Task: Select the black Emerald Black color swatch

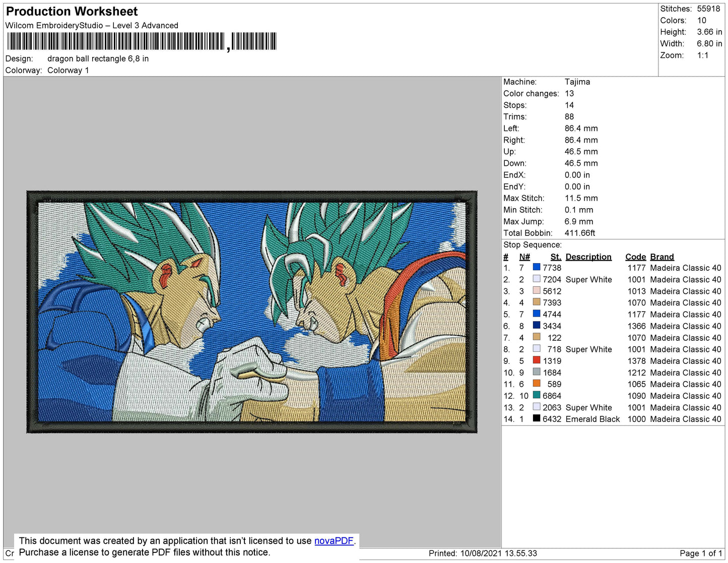Action: pyautogui.click(x=537, y=418)
